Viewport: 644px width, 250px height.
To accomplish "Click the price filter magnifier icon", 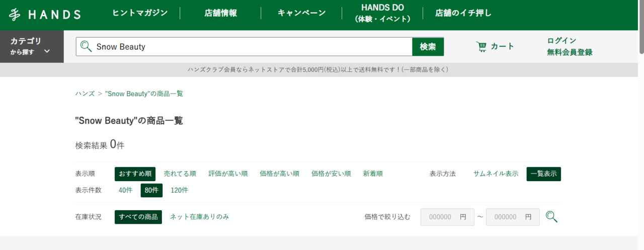I will click(x=552, y=217).
